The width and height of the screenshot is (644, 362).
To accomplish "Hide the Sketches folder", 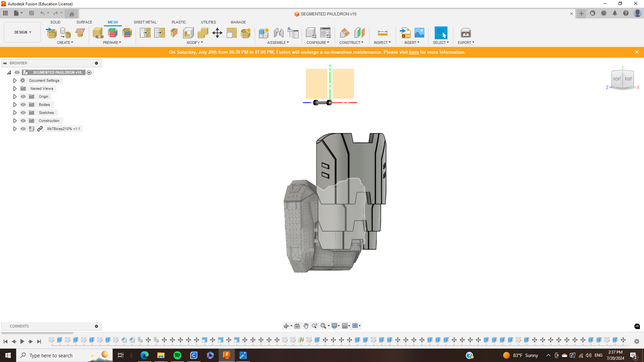I will click(23, 113).
